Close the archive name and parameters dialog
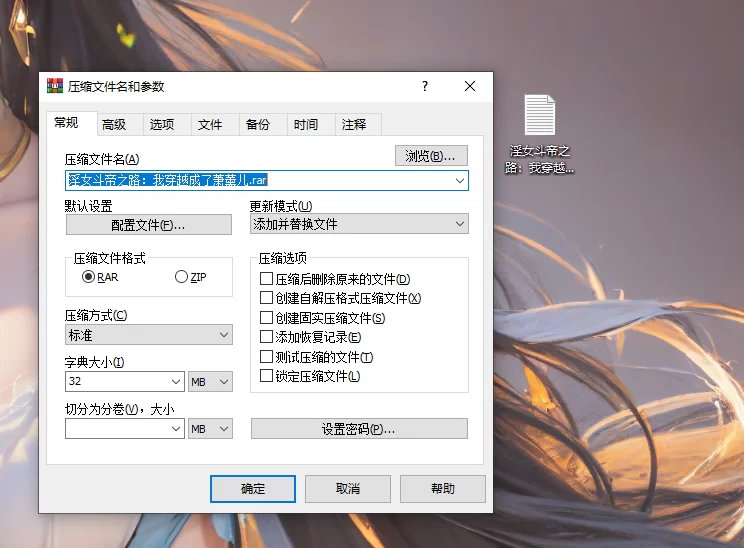This screenshot has height=548, width=744. 470,86
